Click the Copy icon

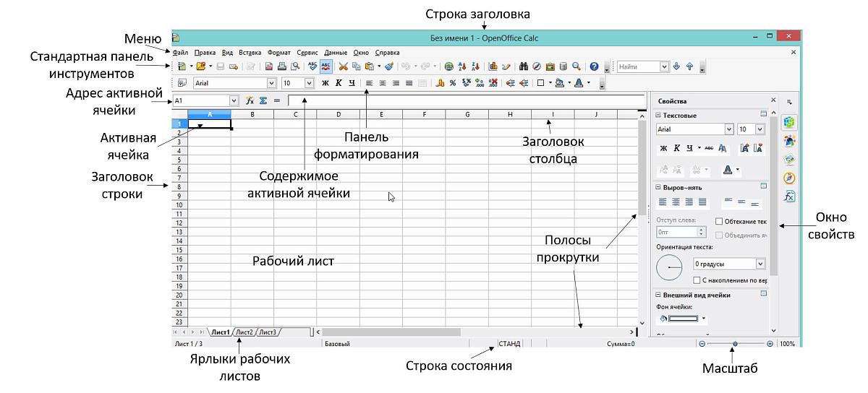[x=356, y=66]
